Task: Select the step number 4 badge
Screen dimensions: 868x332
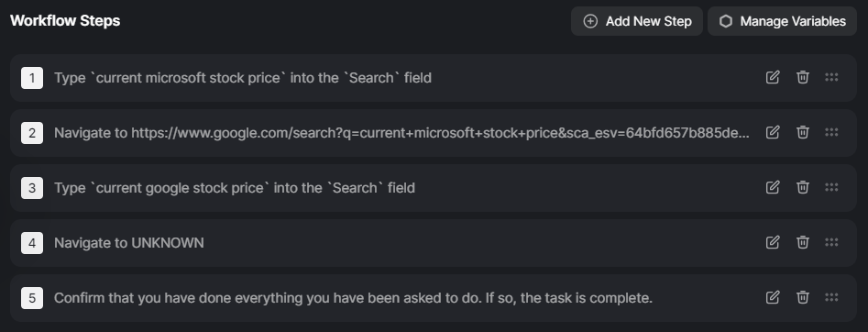Action: pyautogui.click(x=32, y=243)
